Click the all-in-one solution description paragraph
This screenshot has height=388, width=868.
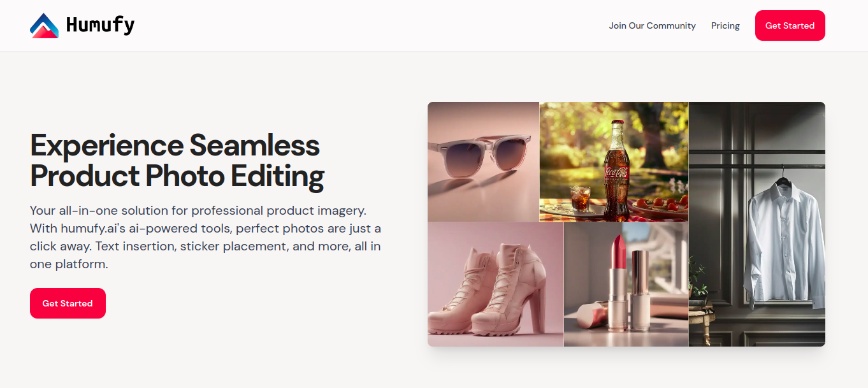[x=205, y=237]
